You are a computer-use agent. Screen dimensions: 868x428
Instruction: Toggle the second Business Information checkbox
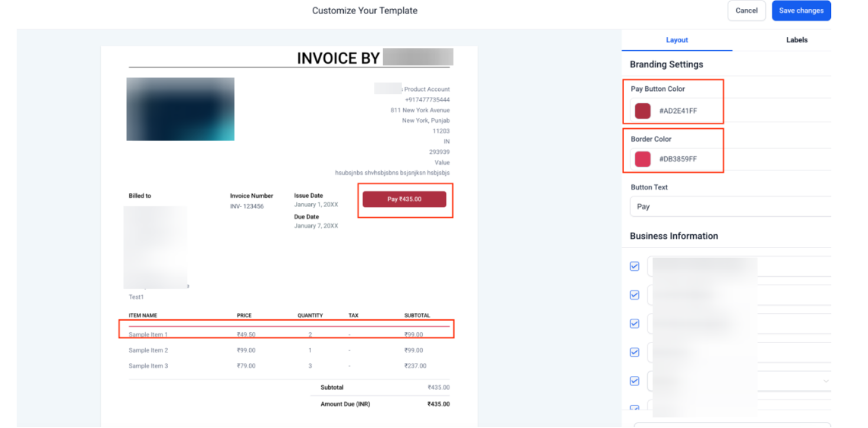click(635, 295)
